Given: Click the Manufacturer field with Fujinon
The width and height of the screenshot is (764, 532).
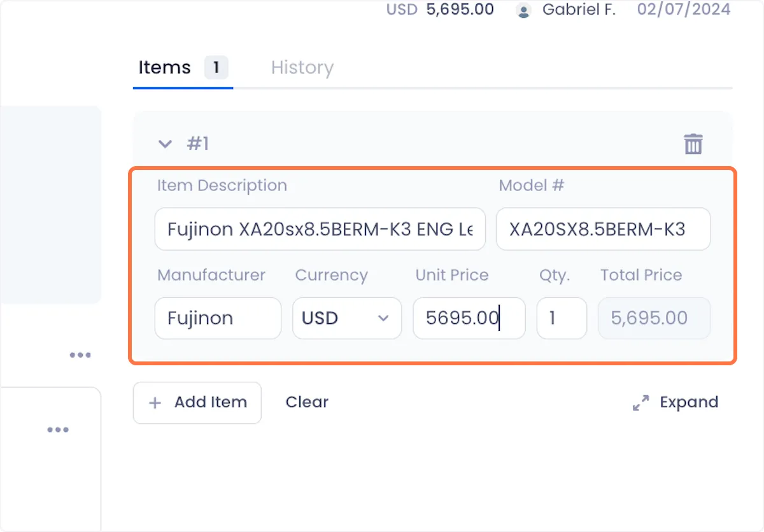Looking at the screenshot, I should point(218,318).
